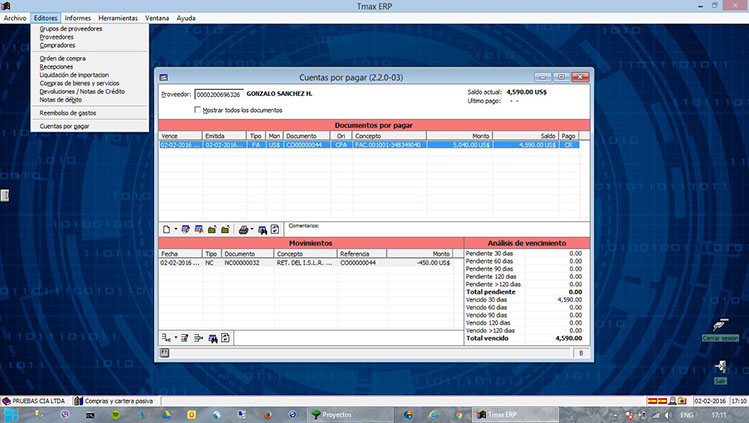Click the refresh icon in Documentos por pagar toolbar
749x423 pixels.
[x=274, y=229]
